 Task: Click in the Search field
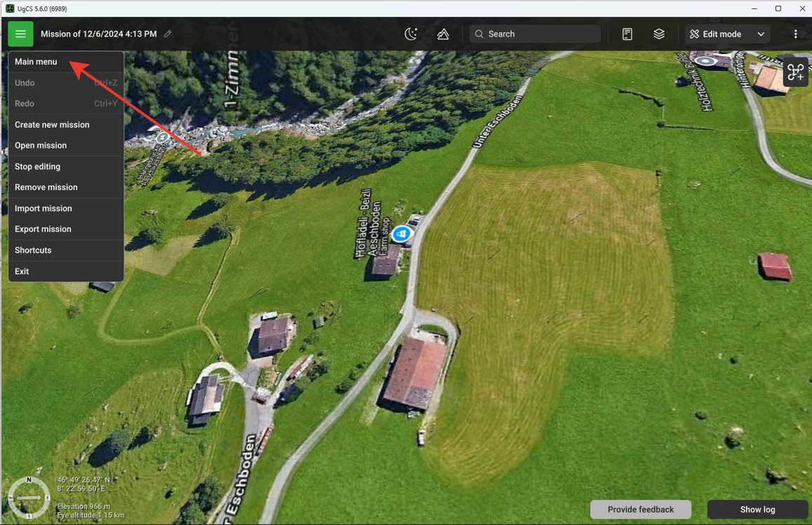[535, 34]
